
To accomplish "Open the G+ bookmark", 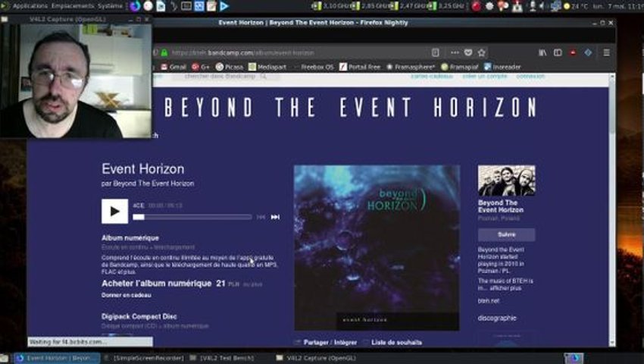I will pos(201,67).
